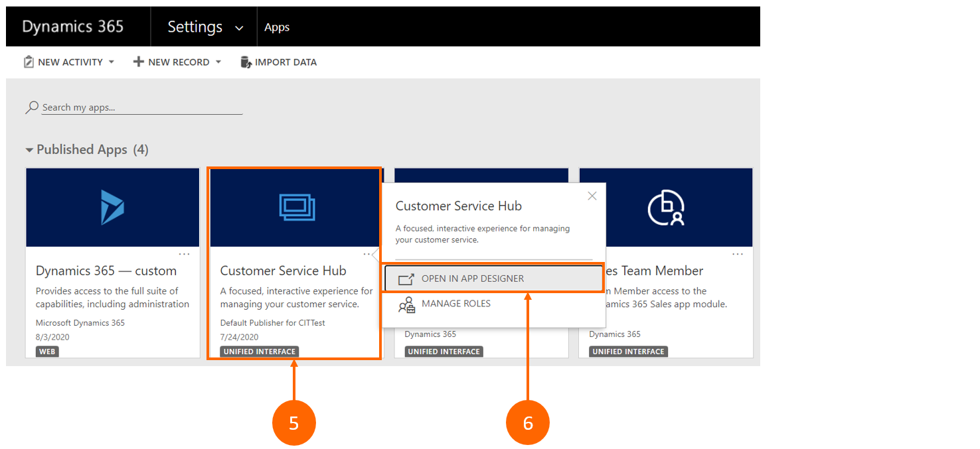Expand the Settings dropdown chevron
Screen dimensions: 980x449
(239, 28)
